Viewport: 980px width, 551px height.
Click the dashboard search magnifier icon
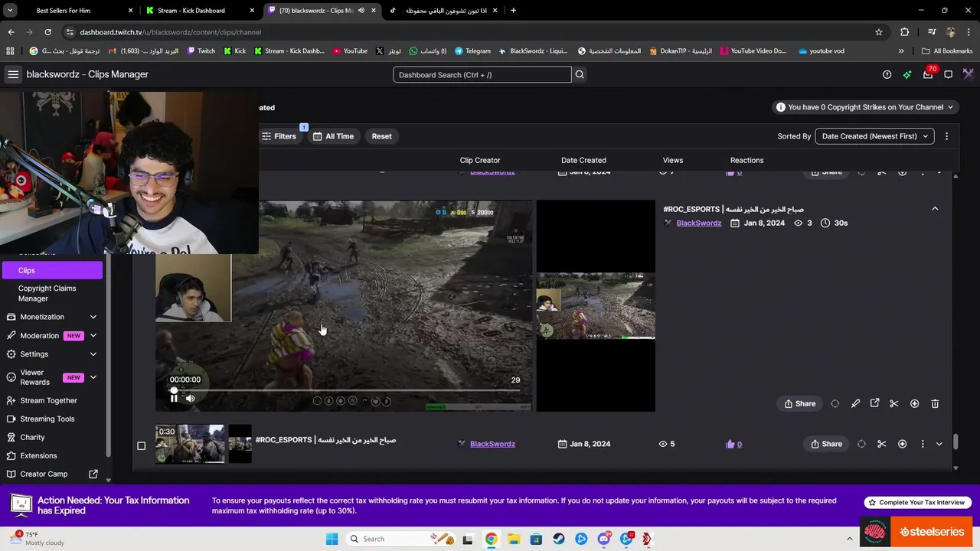click(580, 74)
